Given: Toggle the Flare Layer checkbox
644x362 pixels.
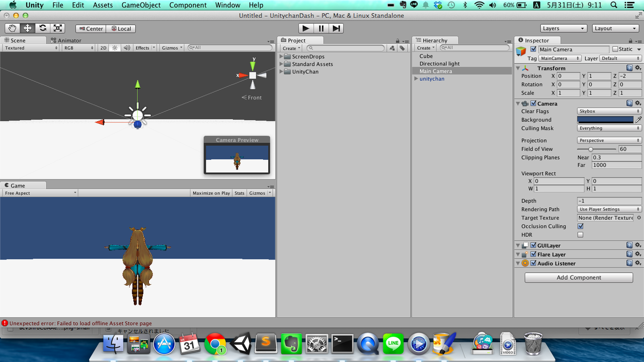Looking at the screenshot, I should point(533,254).
